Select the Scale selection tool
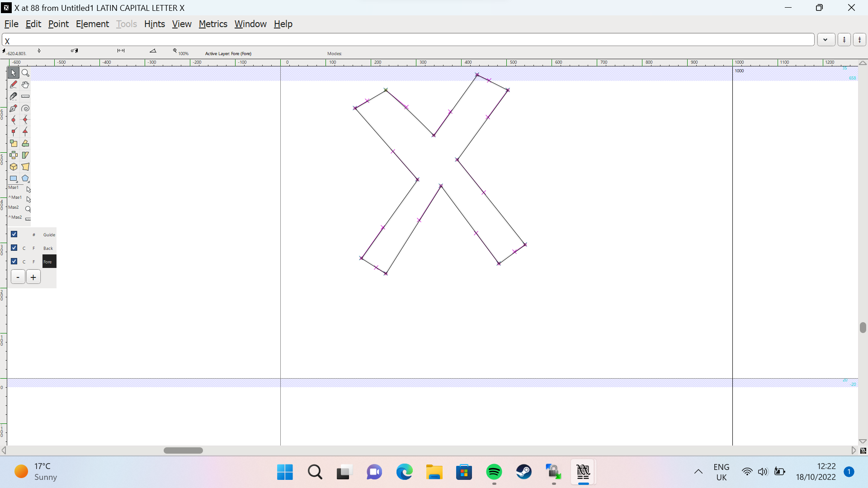The width and height of the screenshot is (868, 488). [x=14, y=143]
